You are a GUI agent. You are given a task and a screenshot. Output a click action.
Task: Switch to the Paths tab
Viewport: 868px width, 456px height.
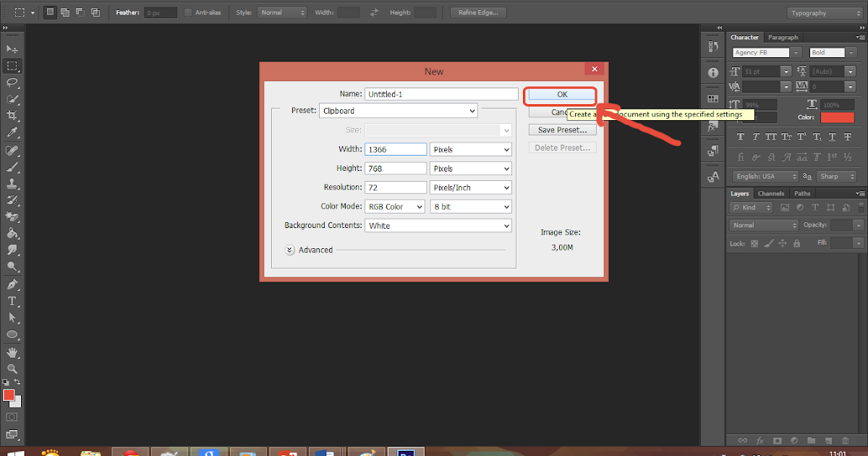point(802,193)
